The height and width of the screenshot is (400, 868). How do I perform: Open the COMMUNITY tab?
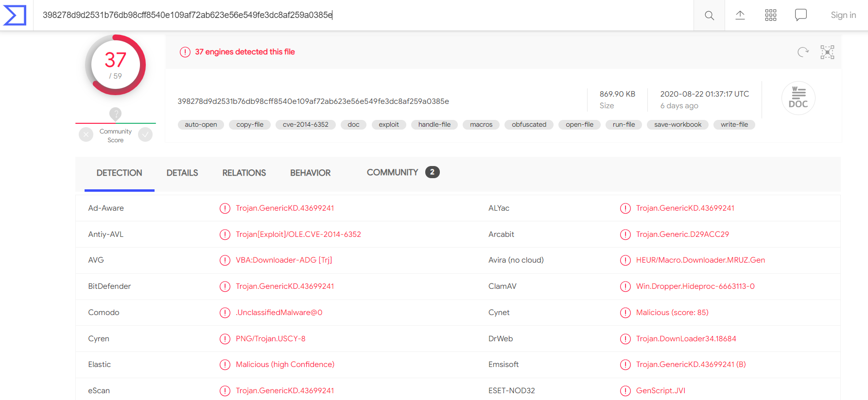(403, 172)
